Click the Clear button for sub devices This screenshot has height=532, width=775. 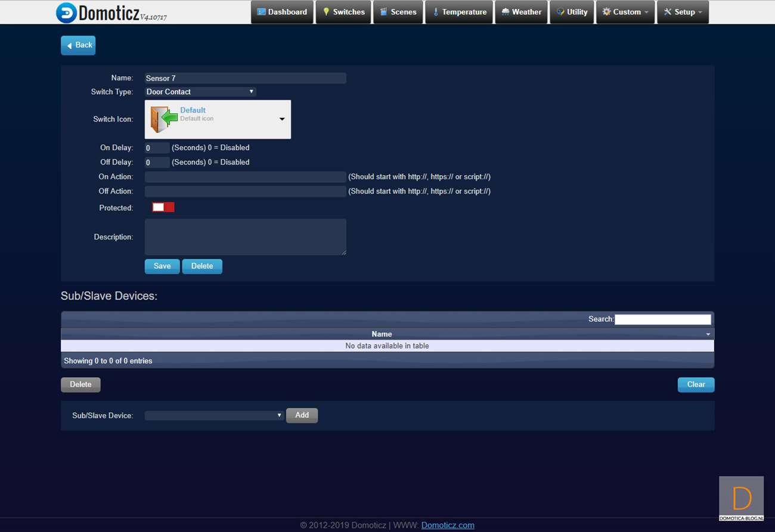[x=696, y=384]
